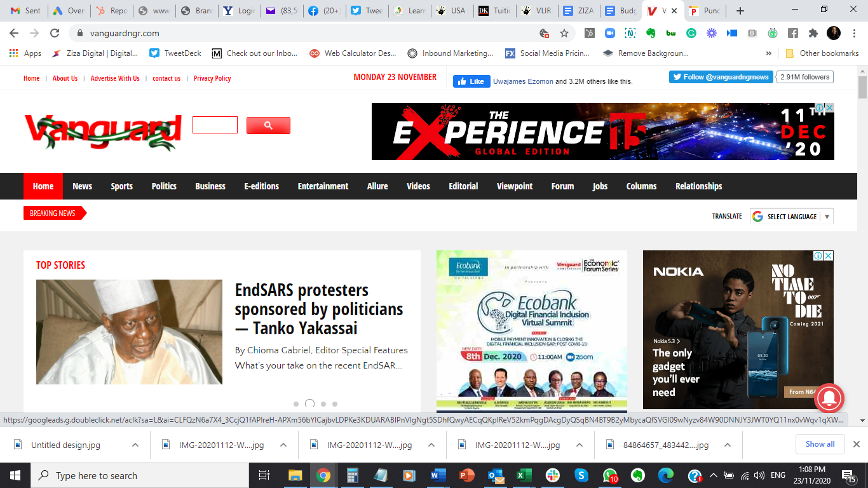This screenshot has width=868, height=488.
Task: Open the Select Language dropdown
Action: click(x=791, y=217)
